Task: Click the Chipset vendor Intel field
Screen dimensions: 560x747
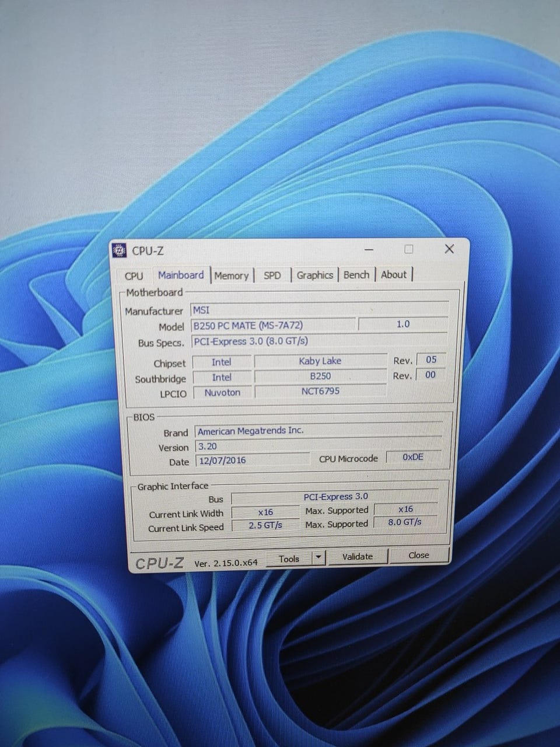Action: coord(222,362)
